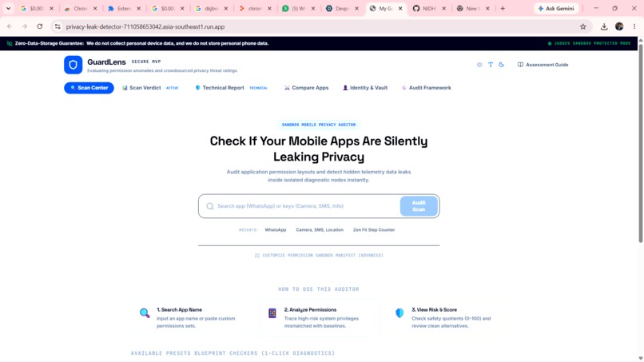Open the Assessment Guide
Screen dimensions: 644x362
tap(543, 65)
